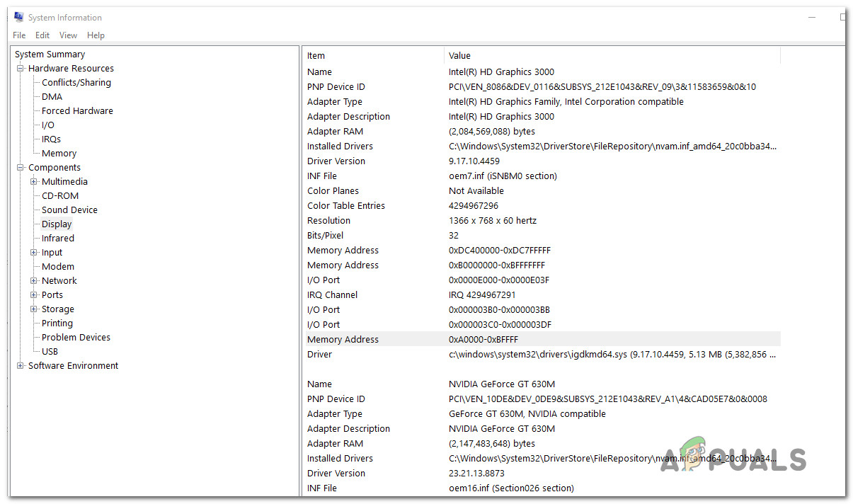Screen dimensions: 853x504
Task: Open the Help menu
Action: tap(96, 35)
